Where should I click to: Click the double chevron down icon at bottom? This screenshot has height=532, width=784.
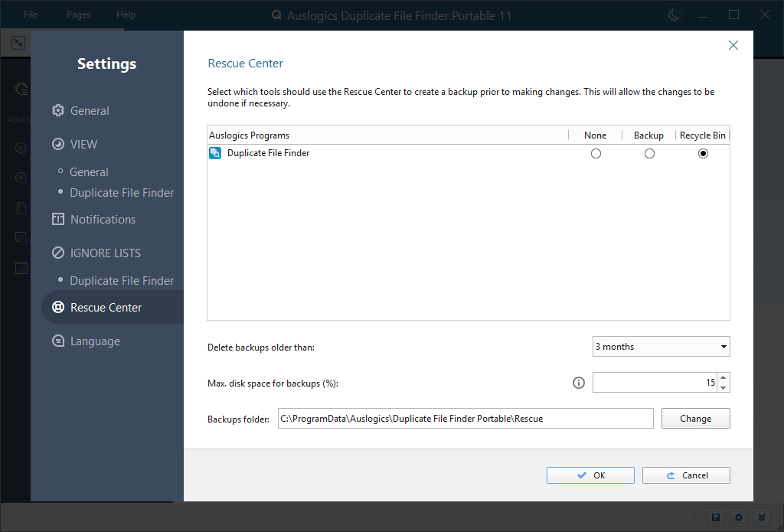coord(762,517)
